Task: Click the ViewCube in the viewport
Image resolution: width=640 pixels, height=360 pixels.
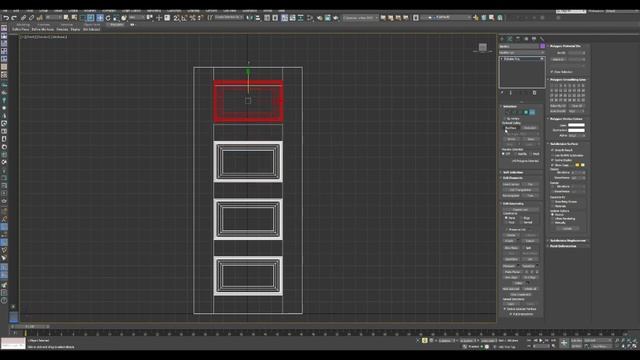Action: (x=482, y=47)
